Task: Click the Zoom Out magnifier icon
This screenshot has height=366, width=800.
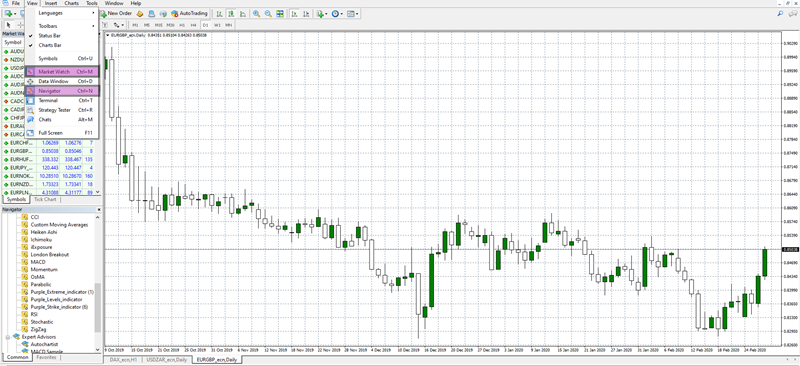Action: 268,14
